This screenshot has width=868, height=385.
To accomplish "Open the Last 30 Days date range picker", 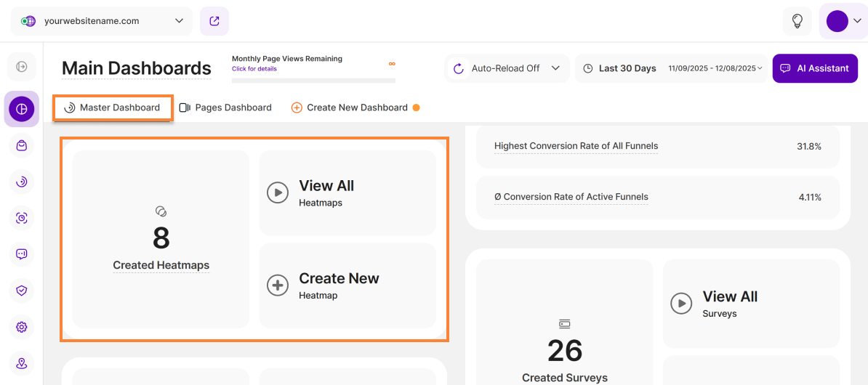I will (x=672, y=68).
